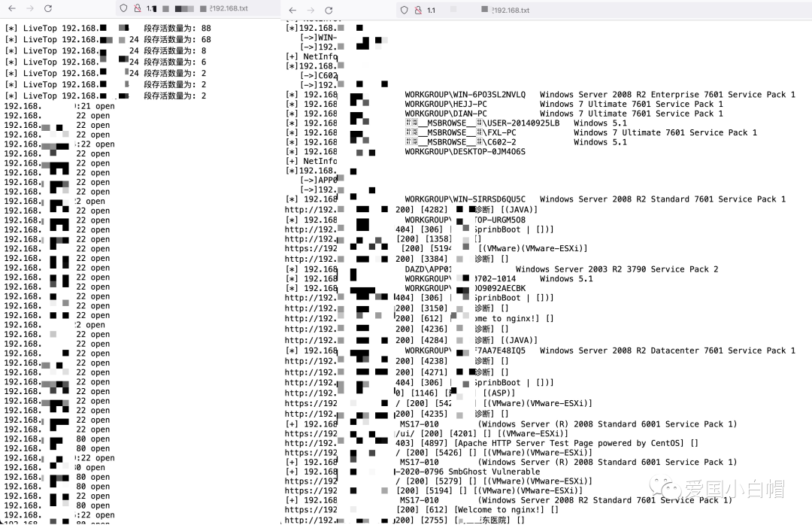This screenshot has height=525, width=812.
Task: Click the WORKGROUP\WIN-6PO3SL2NVLQ hostname
Action: coord(465,94)
